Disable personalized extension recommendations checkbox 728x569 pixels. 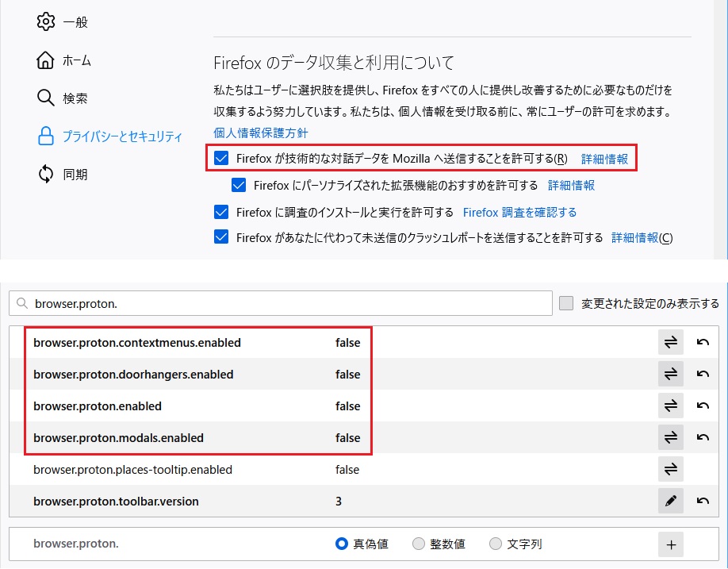pos(239,185)
